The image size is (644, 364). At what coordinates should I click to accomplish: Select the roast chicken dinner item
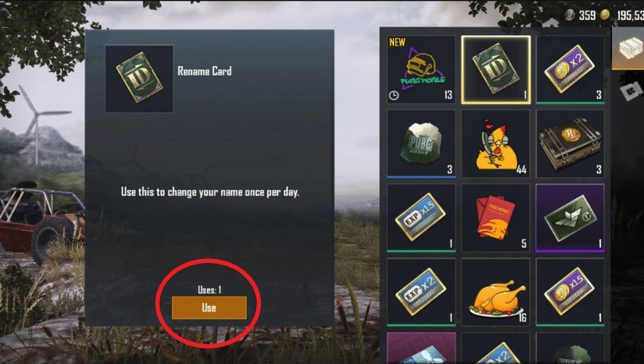(496, 292)
